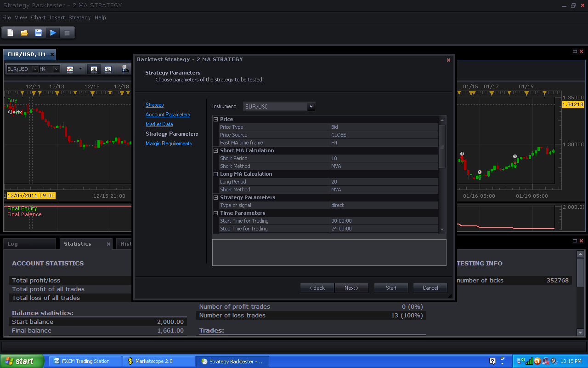Go to the Margin Requirements step link
The height and width of the screenshot is (368, 588).
click(x=169, y=144)
